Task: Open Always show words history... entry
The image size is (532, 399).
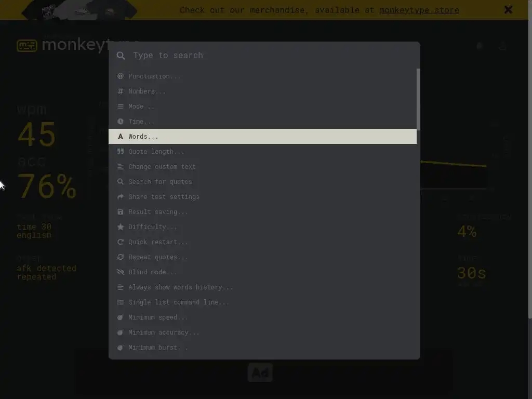Action: tap(262, 287)
